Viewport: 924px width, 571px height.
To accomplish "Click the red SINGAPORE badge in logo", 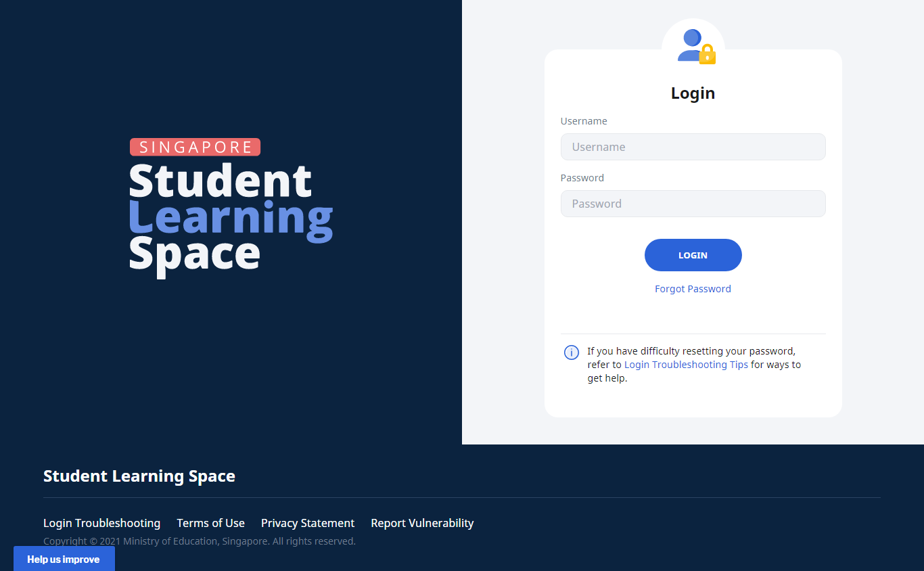I will (195, 147).
